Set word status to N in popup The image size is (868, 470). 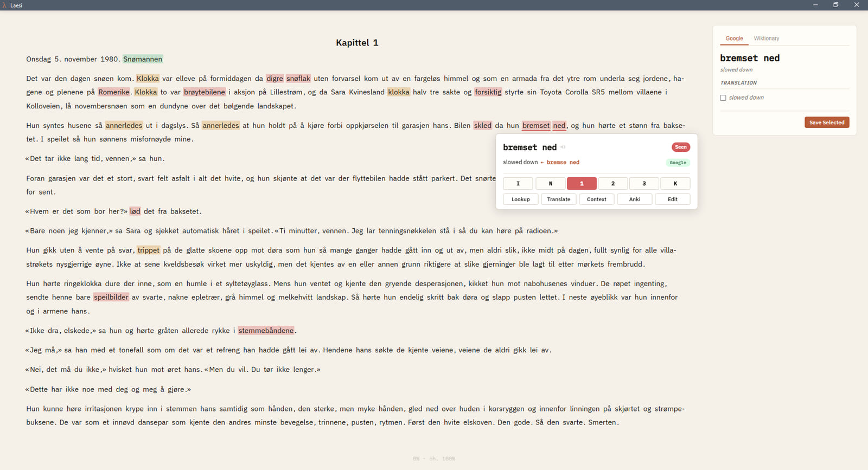pos(550,183)
